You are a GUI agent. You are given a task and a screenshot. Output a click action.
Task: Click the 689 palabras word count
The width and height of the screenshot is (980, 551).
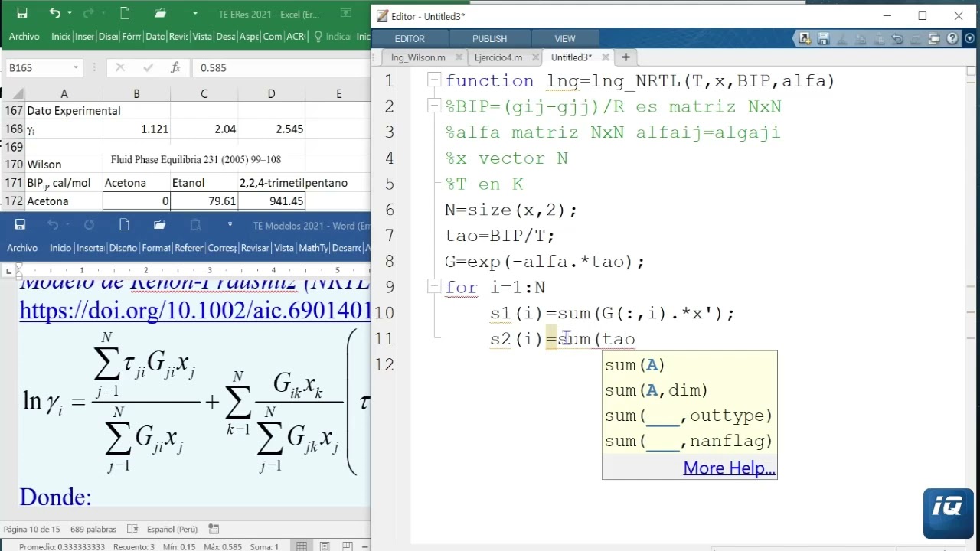coord(93,529)
